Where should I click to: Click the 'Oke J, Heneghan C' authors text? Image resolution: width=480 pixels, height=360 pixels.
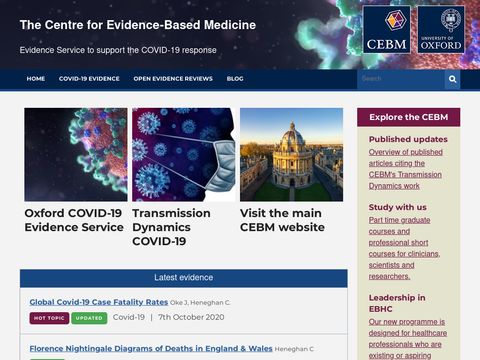click(200, 303)
